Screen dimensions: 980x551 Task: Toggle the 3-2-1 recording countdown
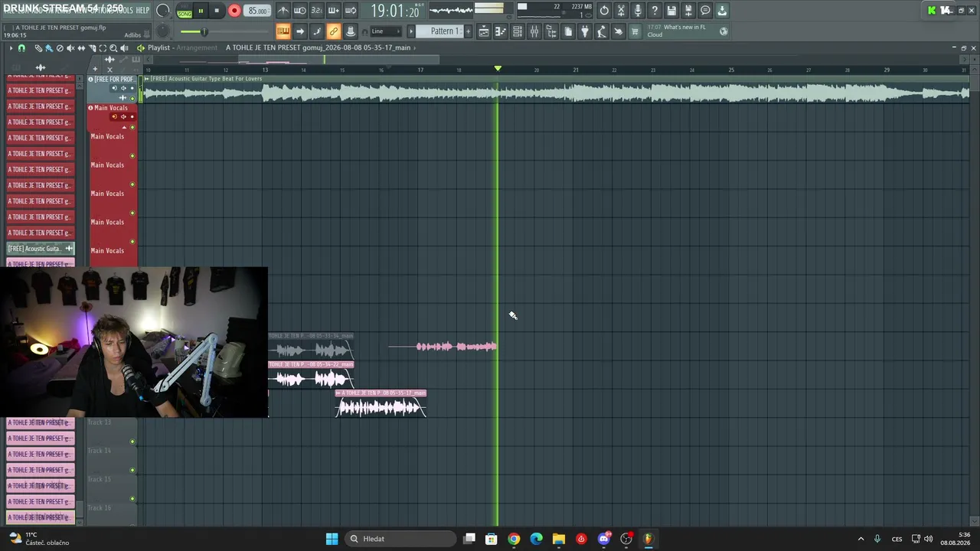317,11
